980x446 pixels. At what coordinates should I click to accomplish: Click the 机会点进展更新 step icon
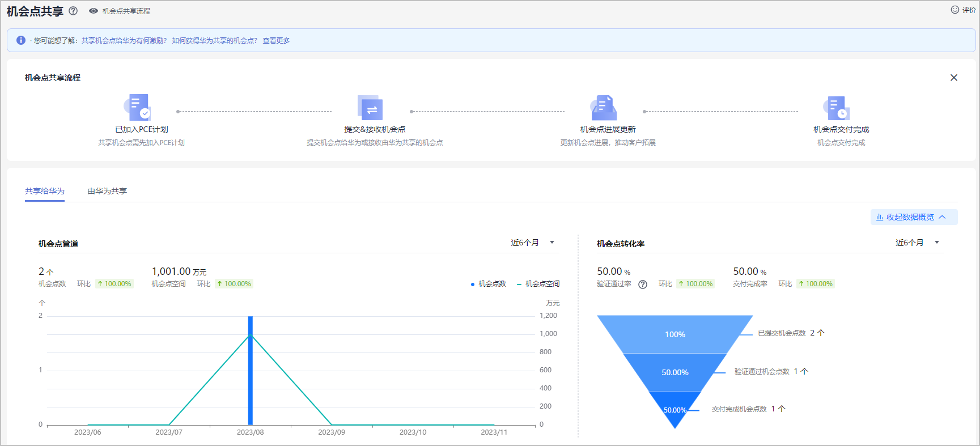(x=604, y=107)
